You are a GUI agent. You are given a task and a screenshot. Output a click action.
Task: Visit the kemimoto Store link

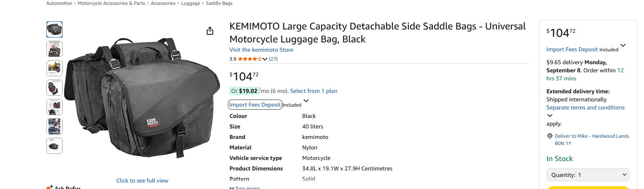click(x=261, y=50)
